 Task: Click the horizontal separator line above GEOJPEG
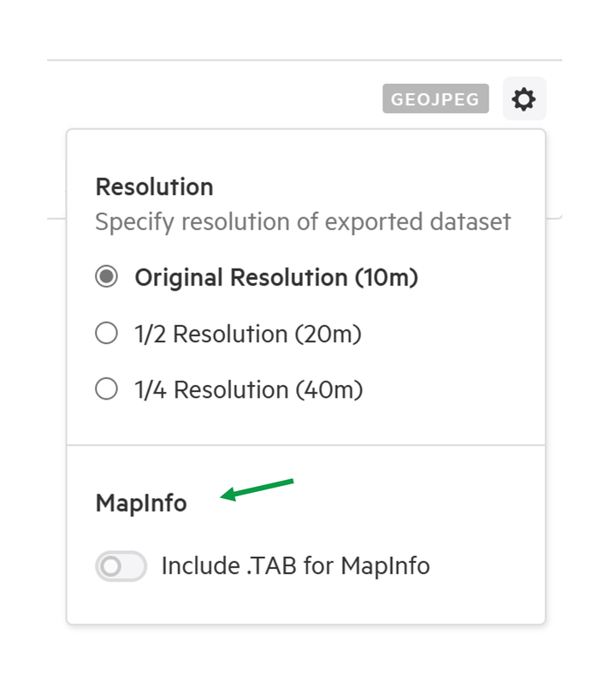305,60
